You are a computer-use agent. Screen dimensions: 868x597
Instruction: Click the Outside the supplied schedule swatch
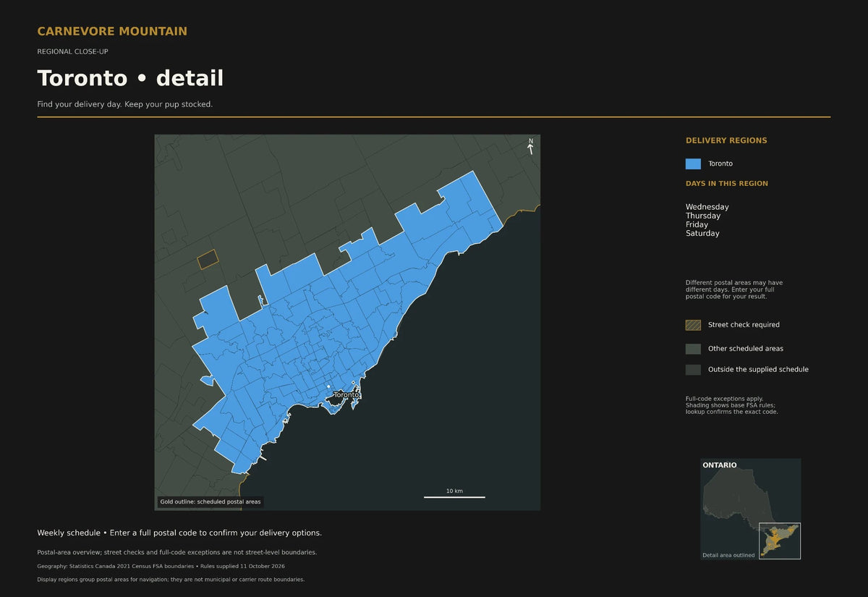(x=693, y=370)
